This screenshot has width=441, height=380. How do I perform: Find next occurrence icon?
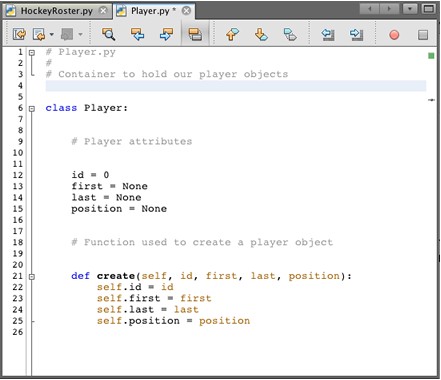tap(166, 34)
